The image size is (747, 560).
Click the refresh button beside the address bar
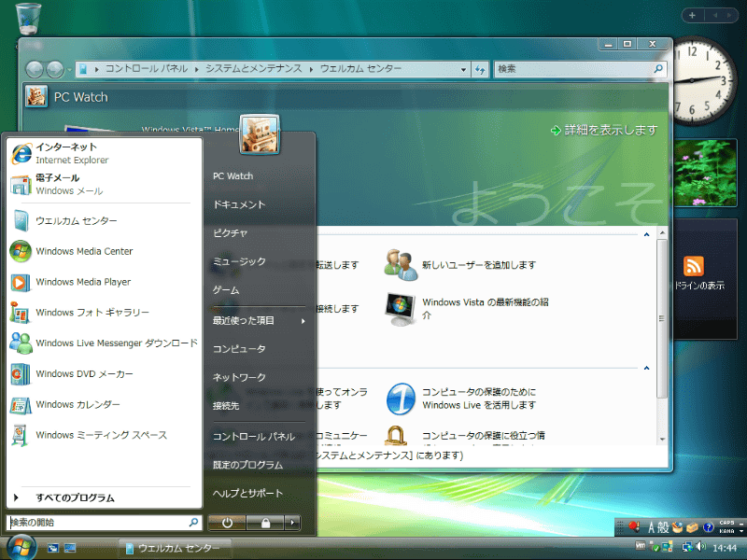pos(480,69)
